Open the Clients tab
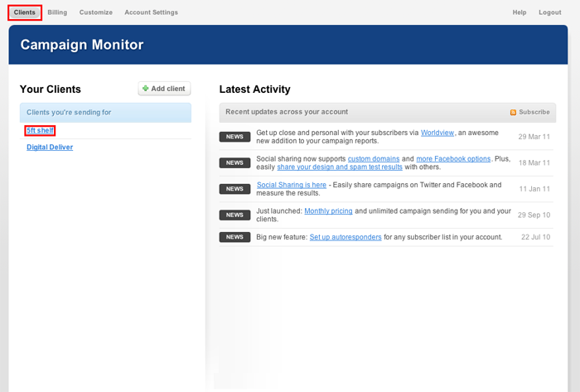The height and width of the screenshot is (392, 580). coord(24,12)
